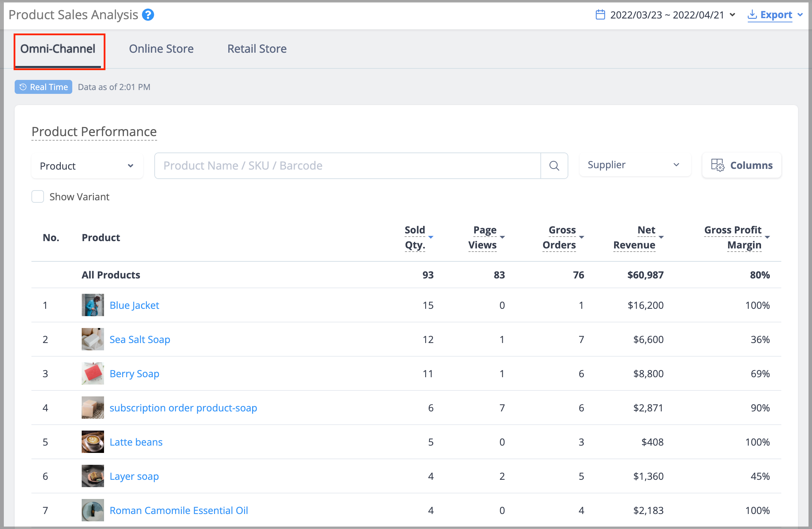The height and width of the screenshot is (529, 812).
Task: Switch to the Online Store tab
Action: (161, 49)
